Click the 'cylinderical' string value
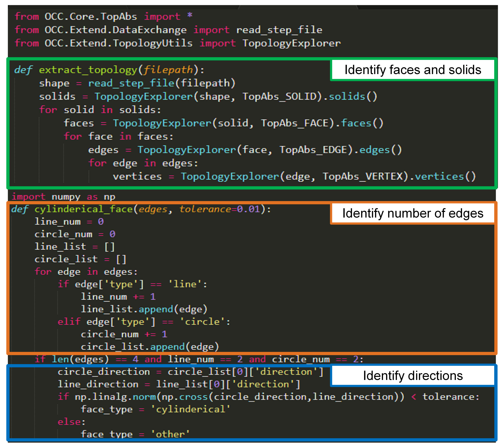502x448 pixels. point(190,409)
